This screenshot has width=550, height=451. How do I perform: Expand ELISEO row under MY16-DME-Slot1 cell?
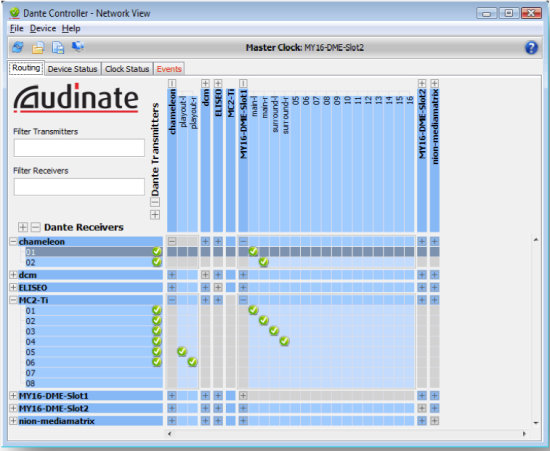243,287
